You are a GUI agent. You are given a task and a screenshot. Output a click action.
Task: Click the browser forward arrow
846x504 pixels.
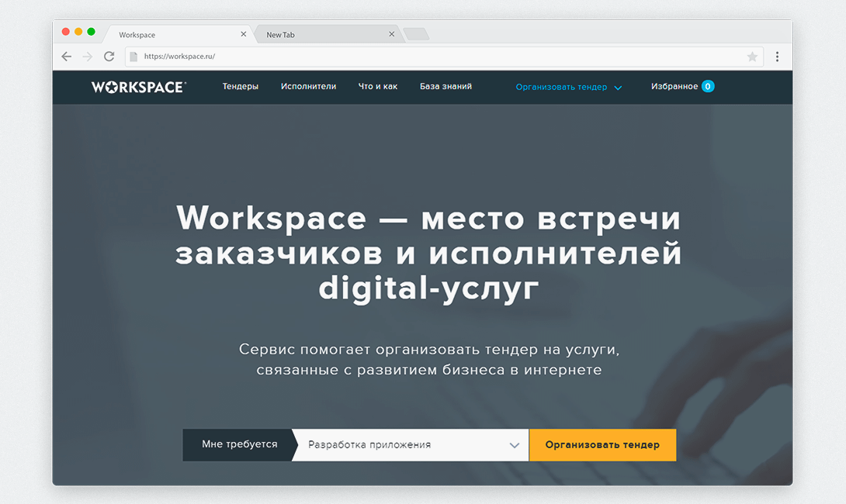(88, 57)
